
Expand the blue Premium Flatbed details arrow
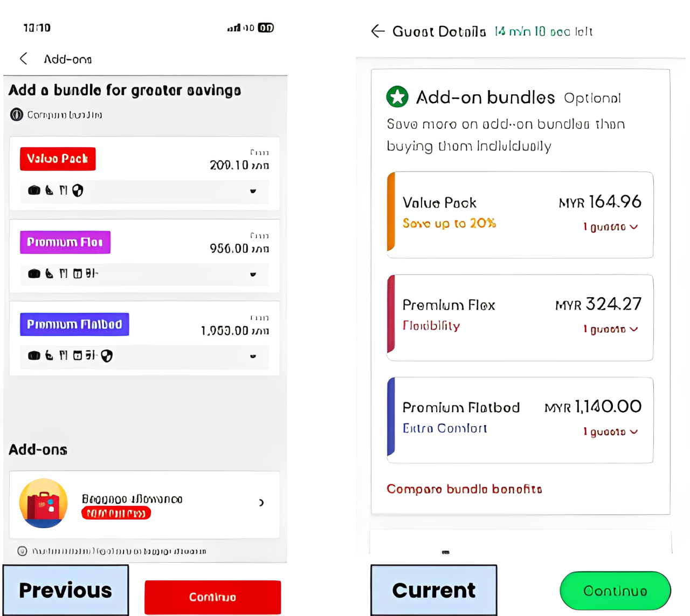(x=253, y=356)
